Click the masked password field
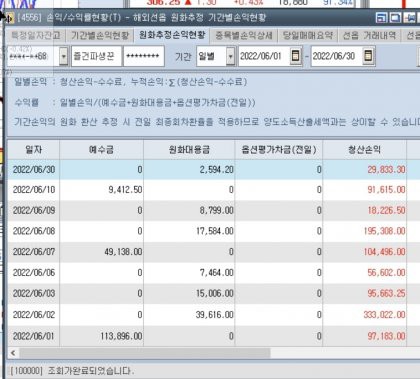 pyautogui.click(x=144, y=56)
